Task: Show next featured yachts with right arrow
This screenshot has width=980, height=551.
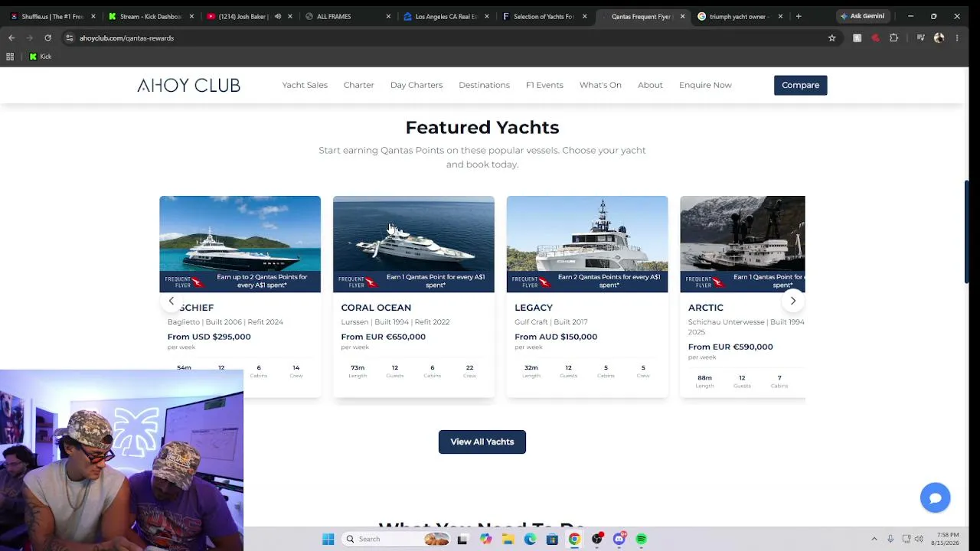Action: (x=793, y=301)
